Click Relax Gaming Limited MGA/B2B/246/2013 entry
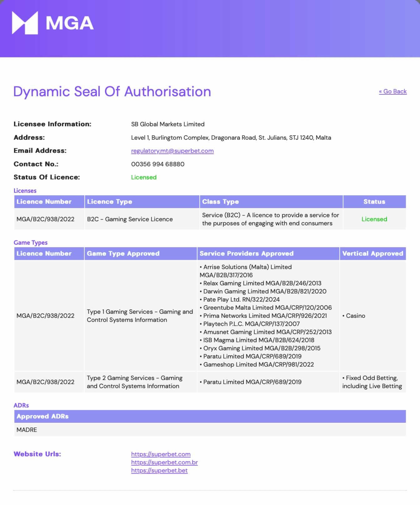This screenshot has width=420, height=505. (261, 283)
